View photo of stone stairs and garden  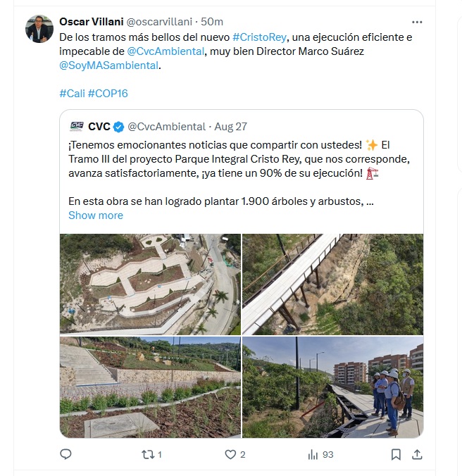150,387
